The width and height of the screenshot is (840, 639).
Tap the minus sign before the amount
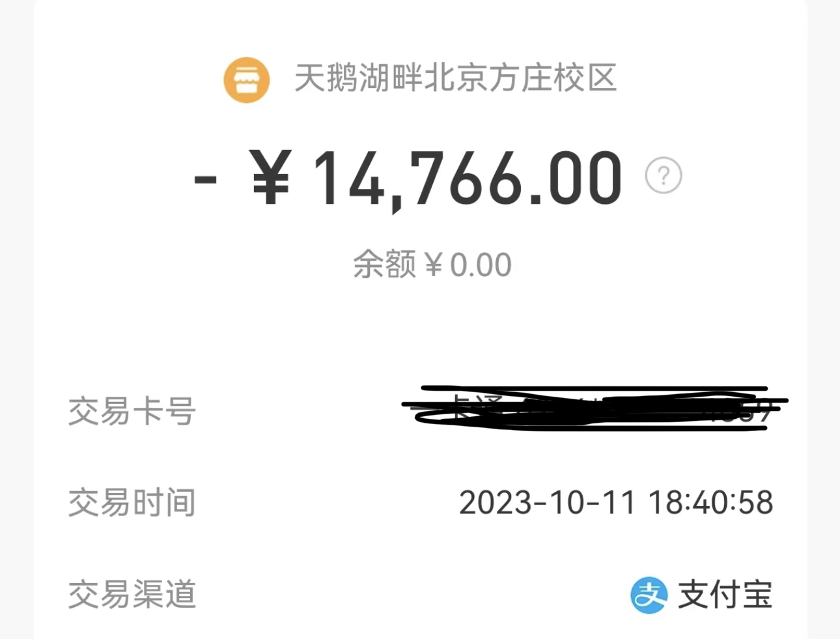pyautogui.click(x=205, y=178)
